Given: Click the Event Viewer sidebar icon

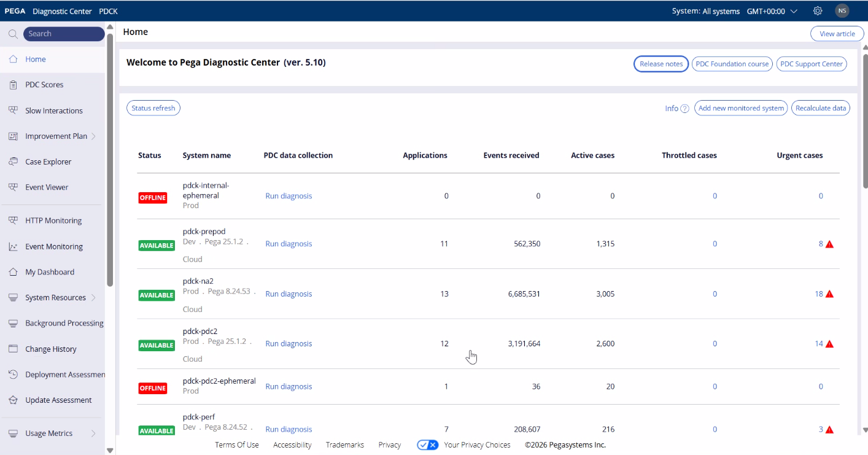Looking at the screenshot, I should (13, 187).
